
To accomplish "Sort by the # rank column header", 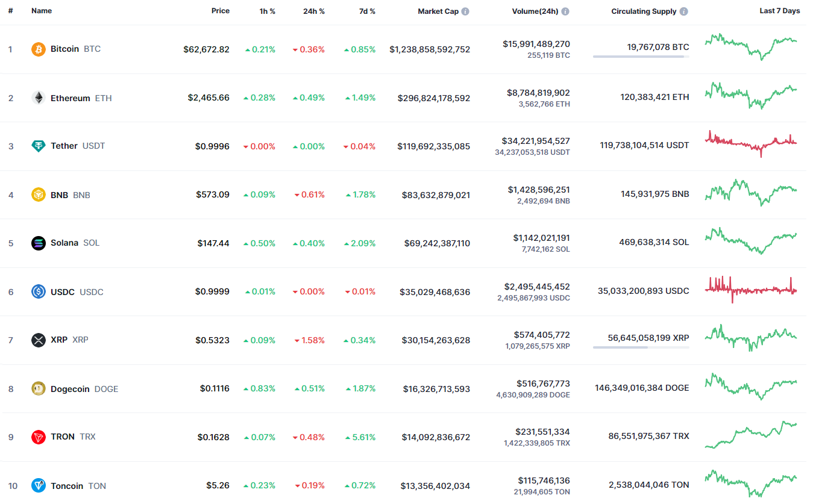I will click(x=11, y=11).
